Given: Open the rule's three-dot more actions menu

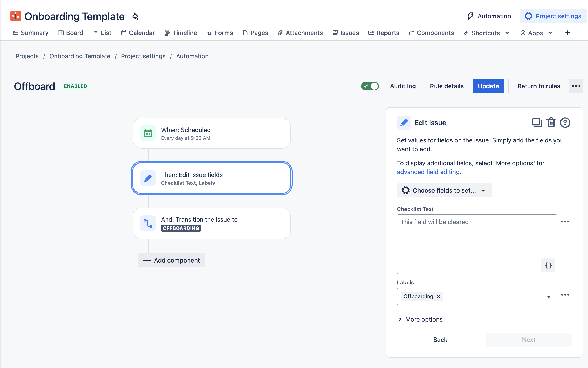Looking at the screenshot, I should pos(576,86).
